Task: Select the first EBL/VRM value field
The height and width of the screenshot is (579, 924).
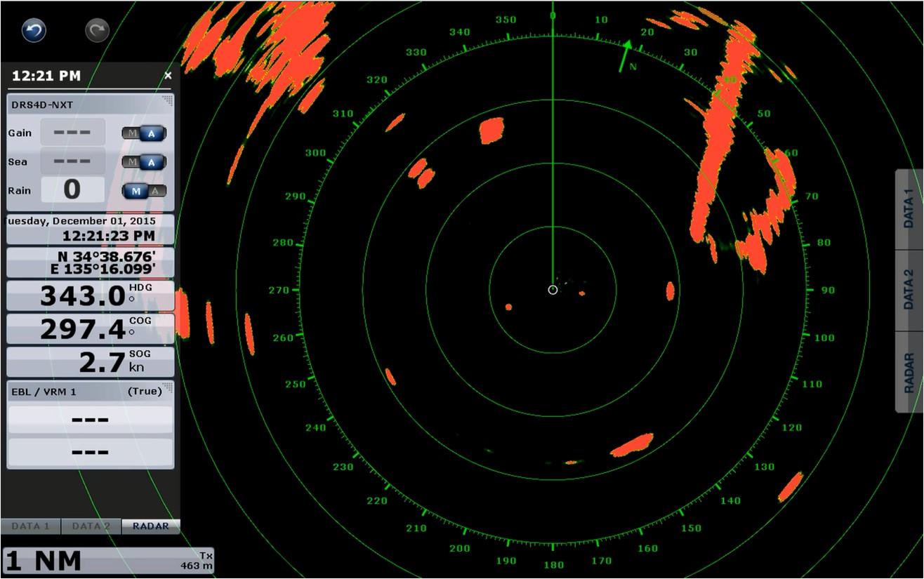Action: point(91,420)
